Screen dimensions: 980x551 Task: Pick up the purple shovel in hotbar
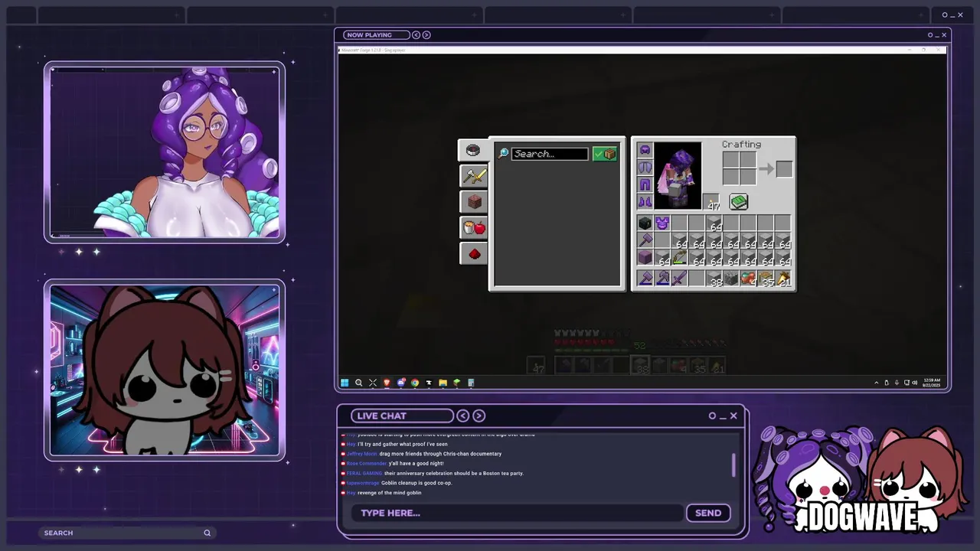pos(645,279)
